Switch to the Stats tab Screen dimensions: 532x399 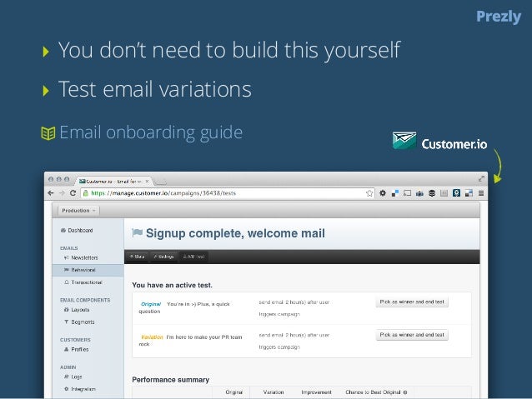click(x=137, y=257)
